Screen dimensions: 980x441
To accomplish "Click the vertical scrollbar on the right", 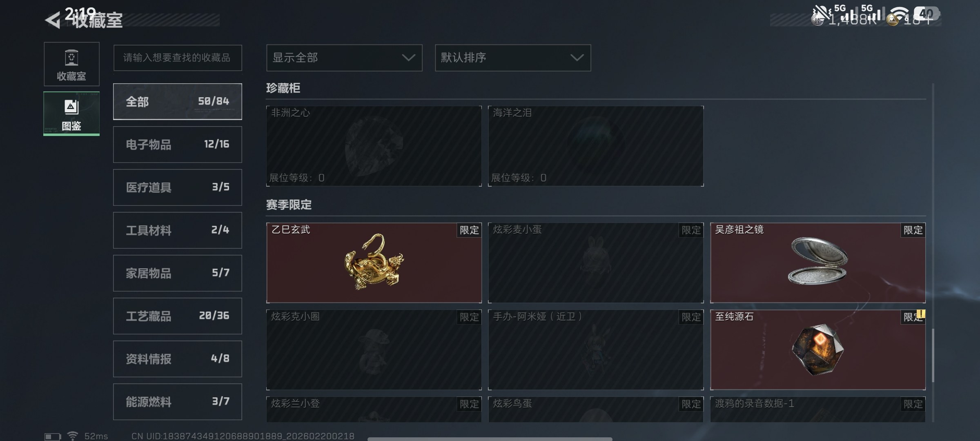I will point(933,354).
